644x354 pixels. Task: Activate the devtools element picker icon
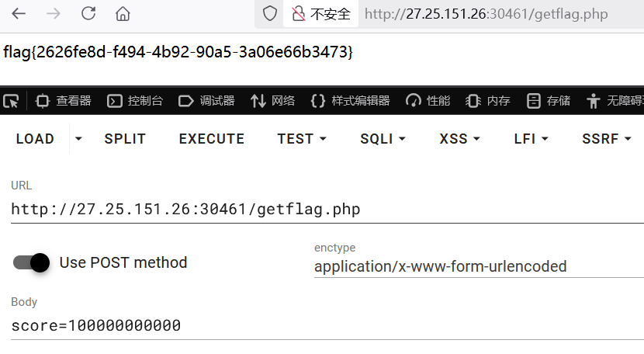[11, 100]
